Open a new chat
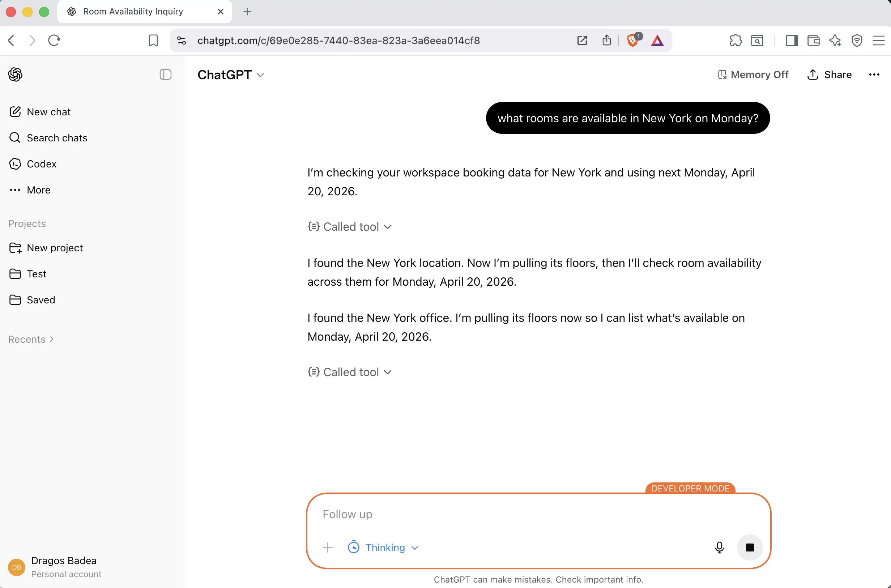The image size is (891, 588). (48, 111)
